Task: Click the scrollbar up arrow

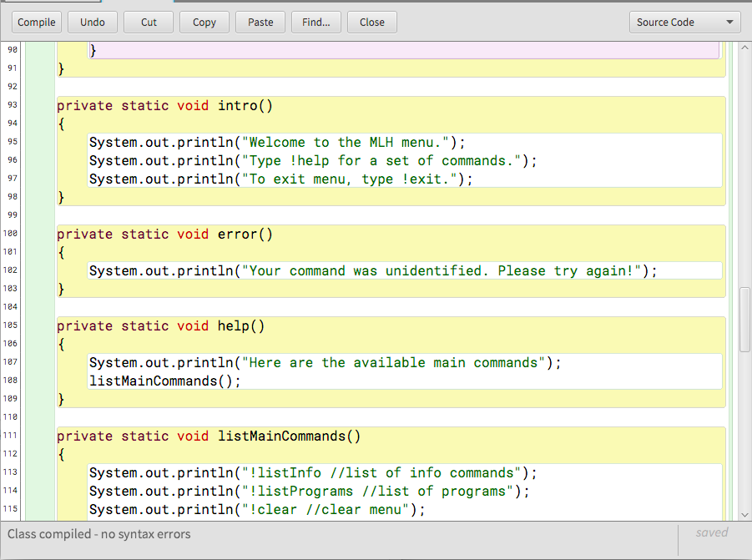Action: tap(744, 48)
